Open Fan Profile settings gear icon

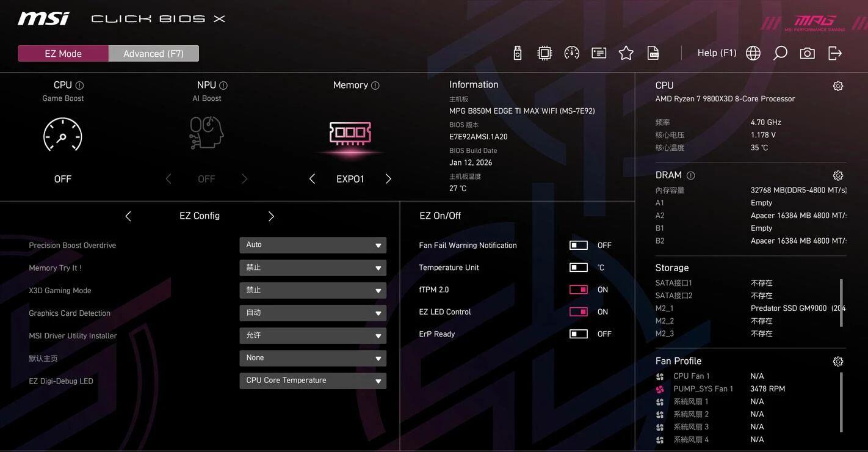pyautogui.click(x=838, y=362)
